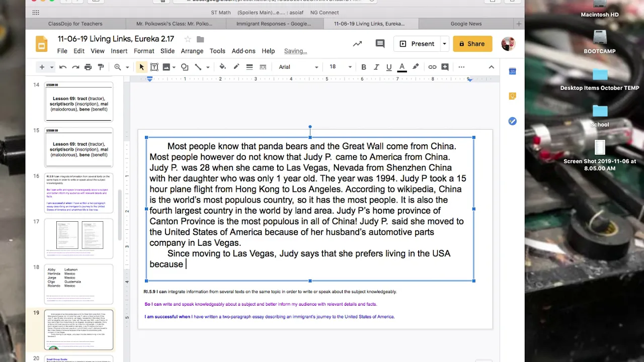This screenshot has width=644, height=362.
Task: Open the Slide menu
Action: 168,51
